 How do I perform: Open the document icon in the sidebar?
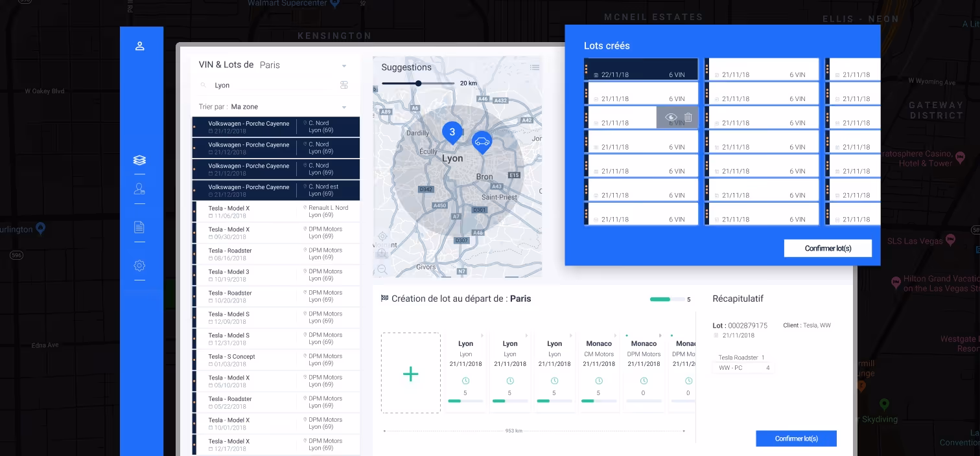point(139,227)
